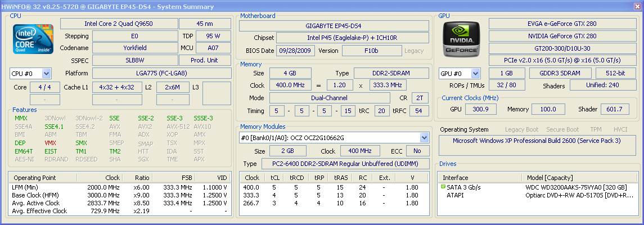Screen dimensions: 644x225
Task: Click the Memory Type value DDR2-SDRAM
Action: point(391,74)
